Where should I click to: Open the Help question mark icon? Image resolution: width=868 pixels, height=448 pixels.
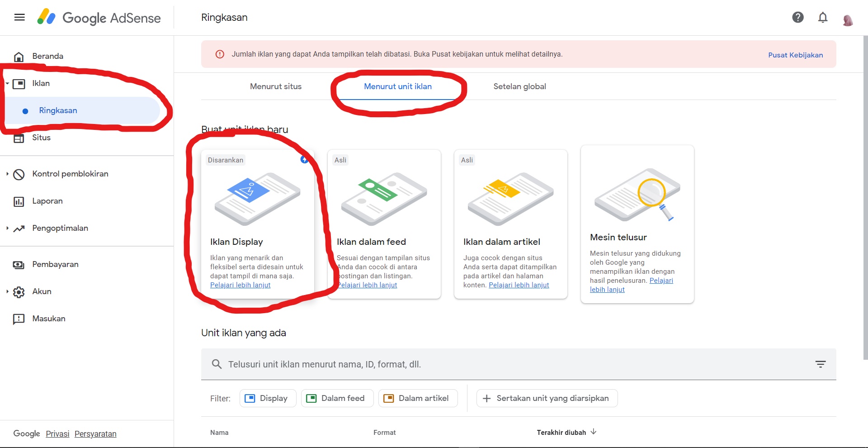(x=798, y=17)
